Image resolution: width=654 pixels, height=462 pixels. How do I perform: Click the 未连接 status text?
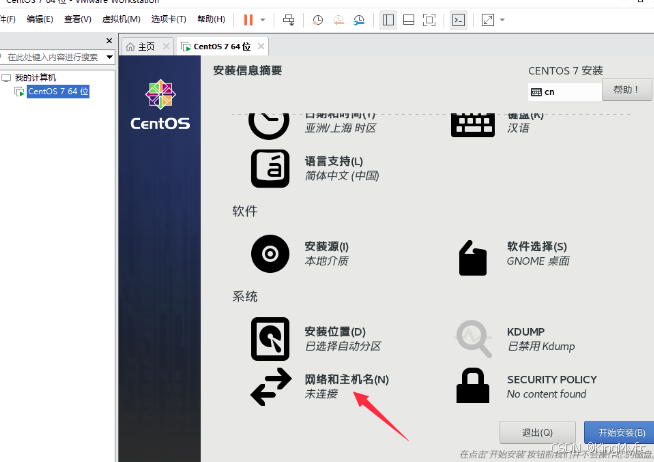click(321, 394)
